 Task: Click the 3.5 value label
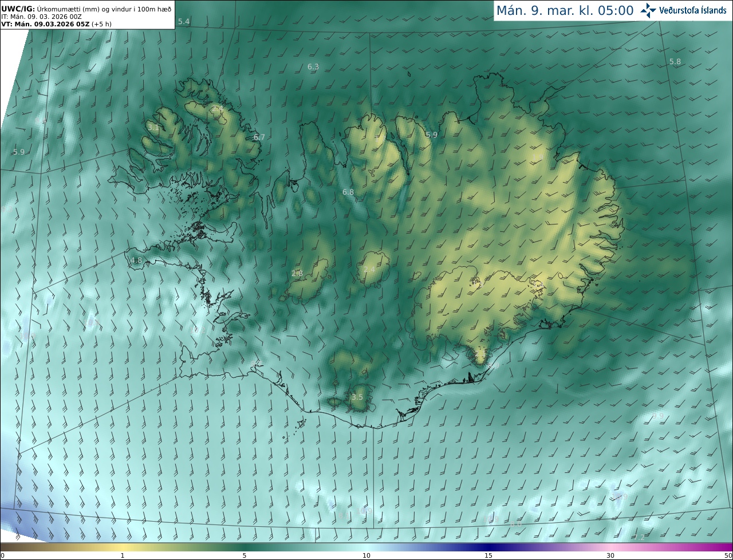pos(357,397)
